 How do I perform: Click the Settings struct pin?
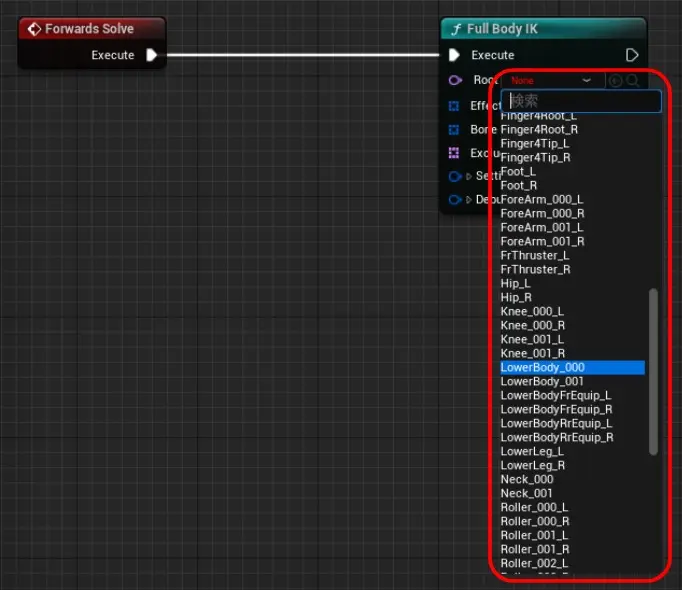click(x=456, y=176)
